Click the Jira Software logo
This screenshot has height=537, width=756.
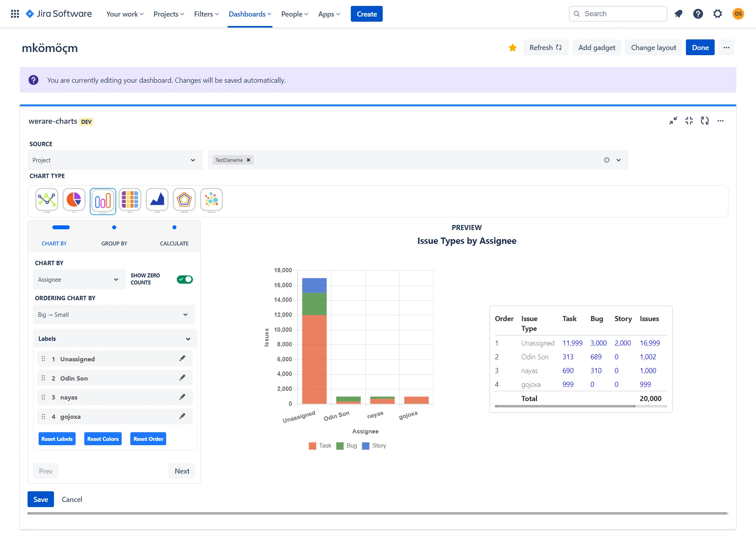[59, 14]
